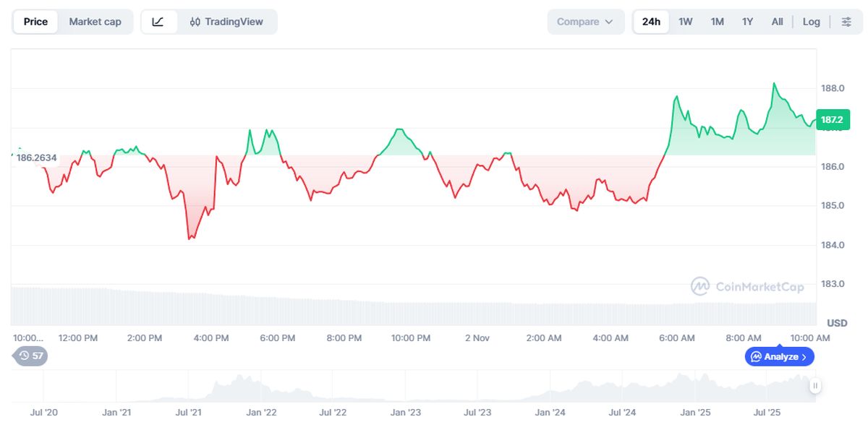Click the Analyze button
The height and width of the screenshot is (443, 868).
pyautogui.click(x=780, y=356)
